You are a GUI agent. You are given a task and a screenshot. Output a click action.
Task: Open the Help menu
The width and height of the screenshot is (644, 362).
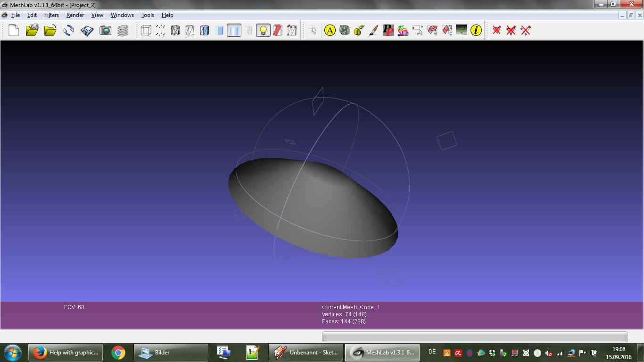(x=167, y=15)
